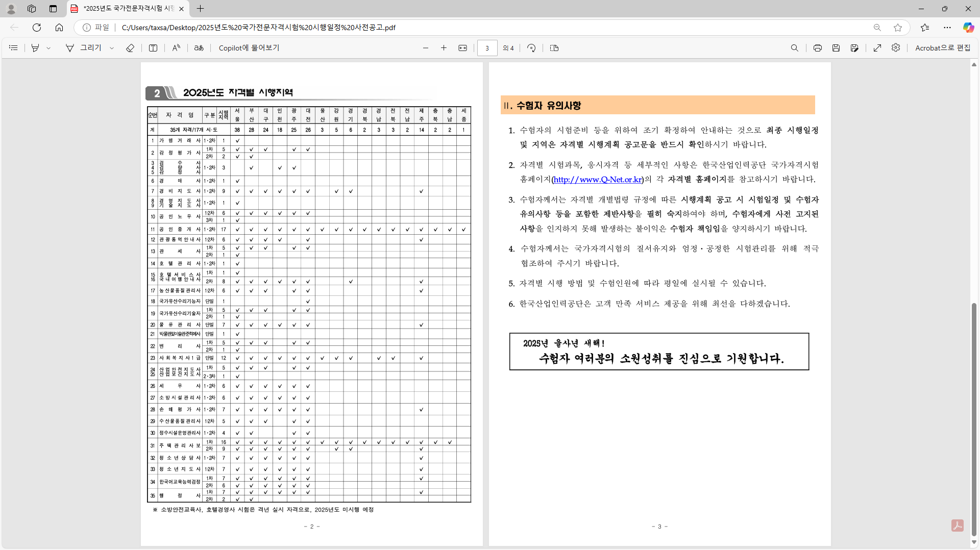This screenshot has width=980, height=550.
Task: Click Copilot에 물어보기
Action: coord(249,48)
